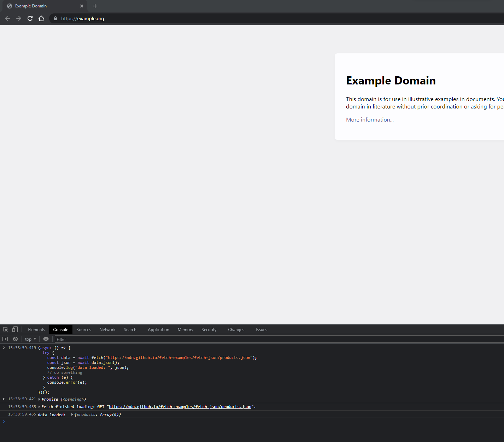Follow the More information link
The height and width of the screenshot is (442, 504).
[x=369, y=119]
